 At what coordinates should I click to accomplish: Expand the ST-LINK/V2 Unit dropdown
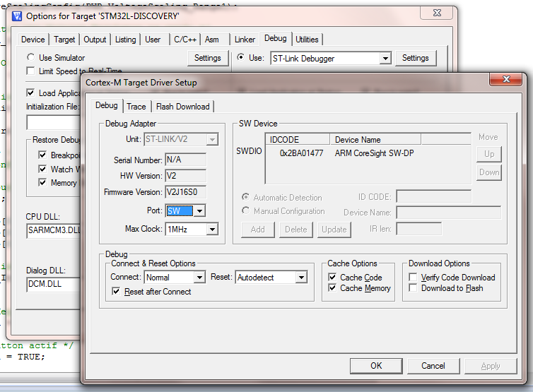pos(213,139)
